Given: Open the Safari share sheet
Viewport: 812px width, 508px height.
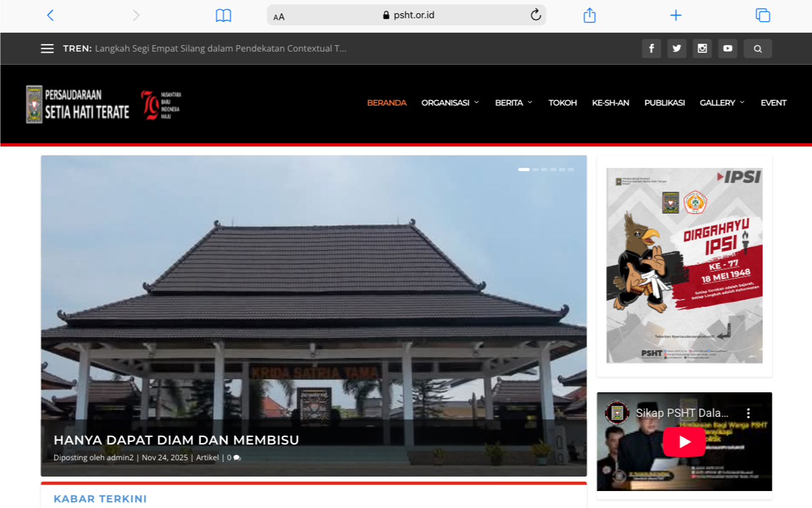Looking at the screenshot, I should coord(589,15).
